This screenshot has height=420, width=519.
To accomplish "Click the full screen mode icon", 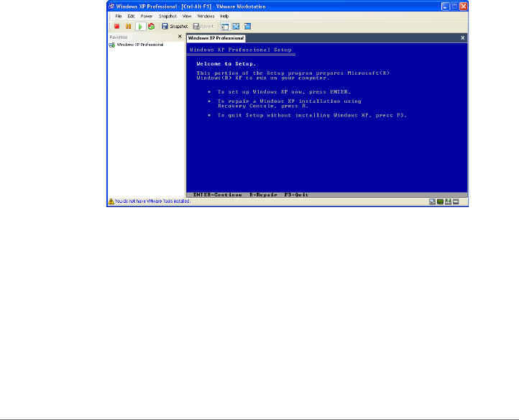I will click(236, 27).
